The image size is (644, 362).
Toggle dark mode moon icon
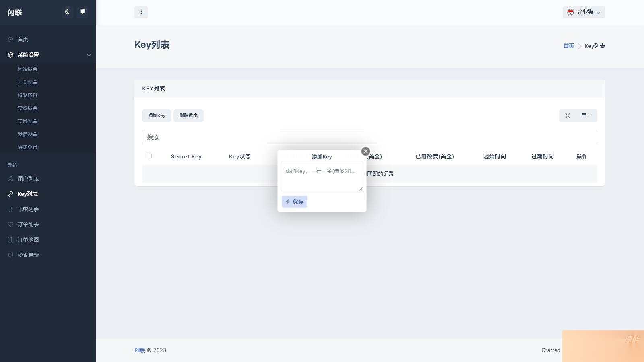tap(67, 12)
